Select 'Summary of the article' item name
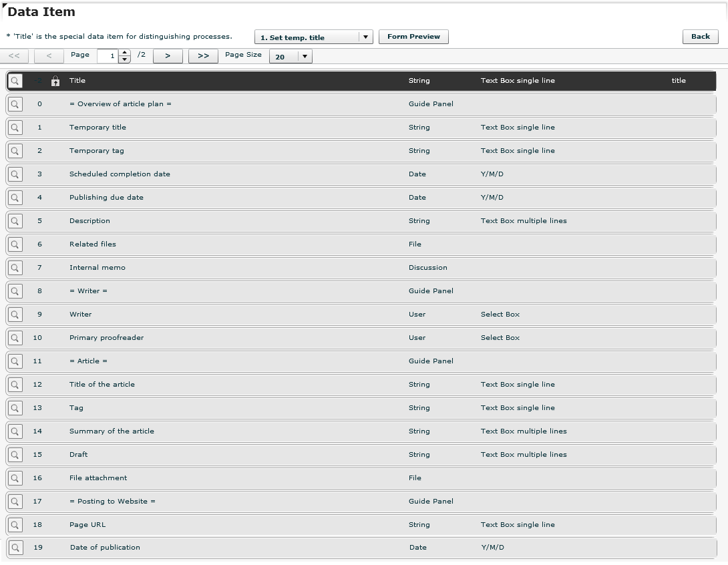Screen dimensions: 728x565 (x=112, y=431)
